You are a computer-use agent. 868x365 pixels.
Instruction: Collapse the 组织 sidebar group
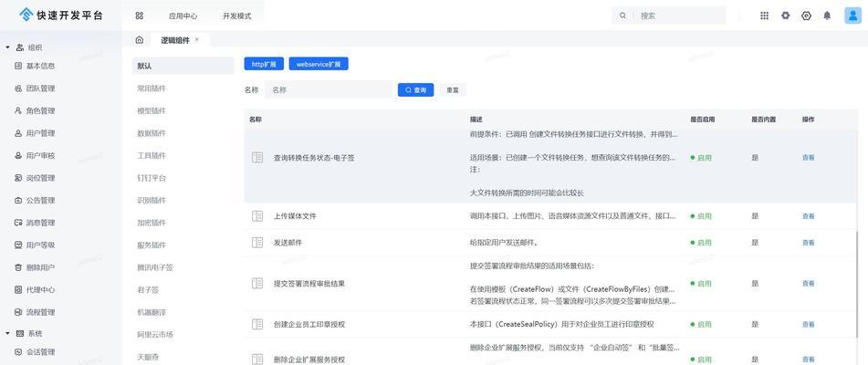click(7, 47)
